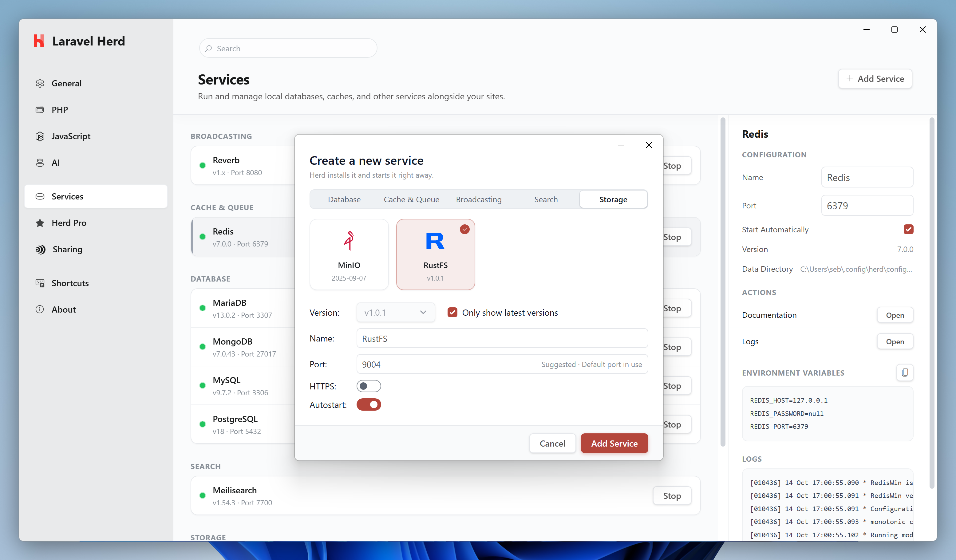Toggle the HTTPS switch
956x560 pixels.
point(369,386)
